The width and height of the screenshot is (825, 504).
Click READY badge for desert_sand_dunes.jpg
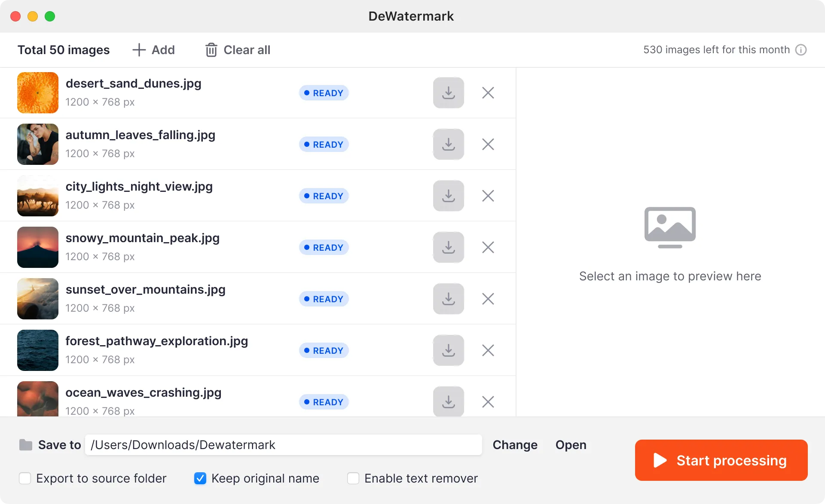(324, 93)
